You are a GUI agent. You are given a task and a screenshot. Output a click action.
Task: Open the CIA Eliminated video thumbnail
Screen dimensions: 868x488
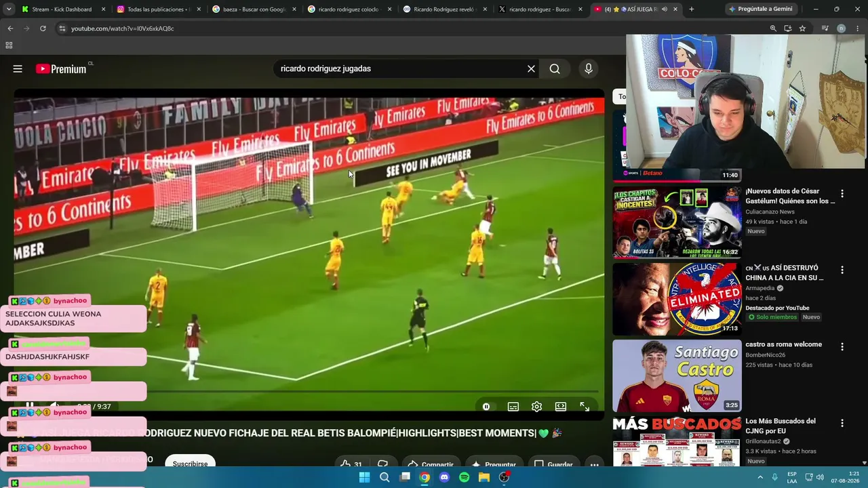(x=677, y=299)
